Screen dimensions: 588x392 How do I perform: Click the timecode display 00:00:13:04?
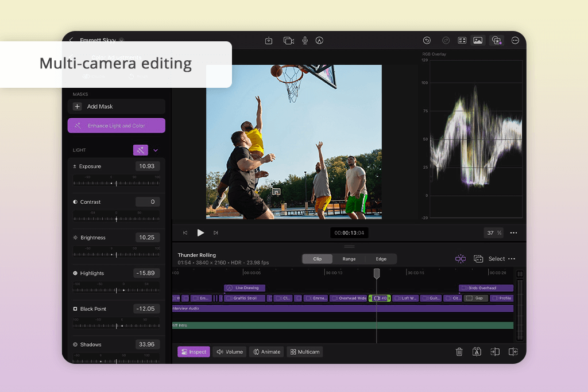349,232
